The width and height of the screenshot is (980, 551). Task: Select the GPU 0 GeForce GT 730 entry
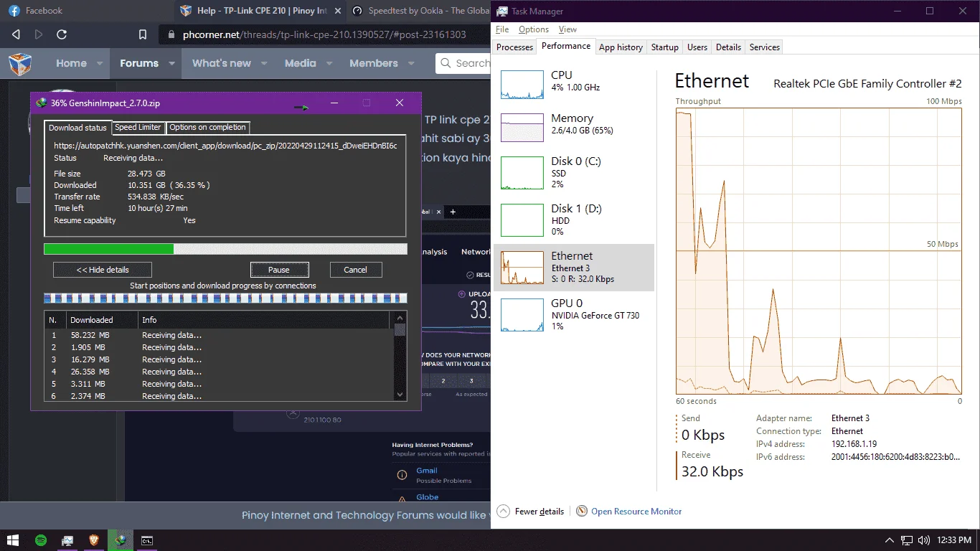574,314
